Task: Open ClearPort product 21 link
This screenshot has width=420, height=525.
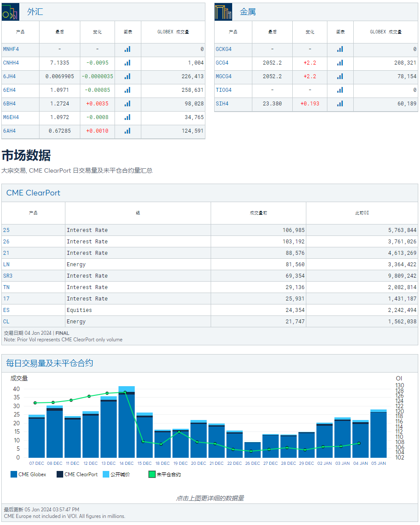Action: coord(6,253)
